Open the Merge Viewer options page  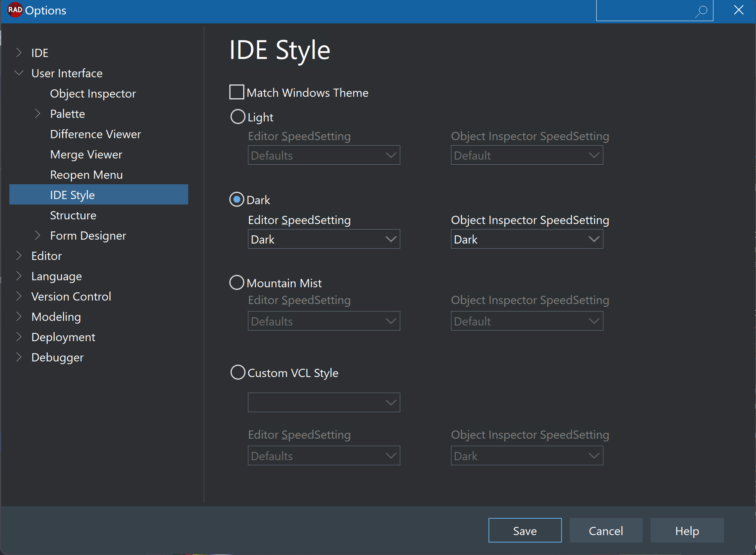point(86,155)
